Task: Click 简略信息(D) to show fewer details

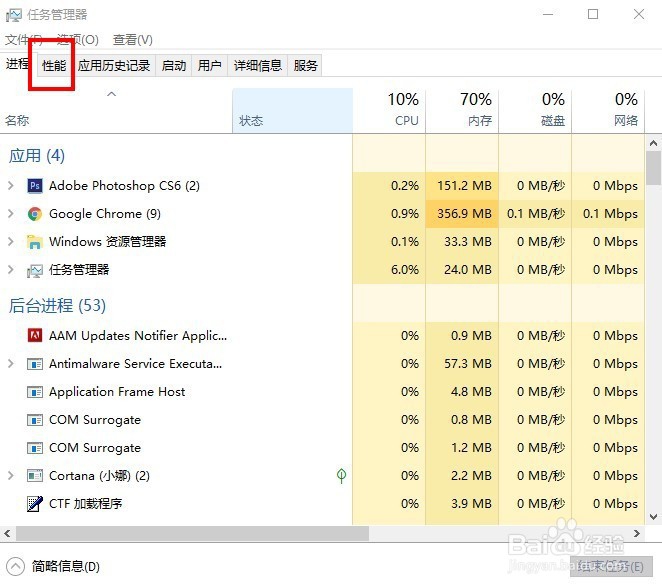Action: 65,566
